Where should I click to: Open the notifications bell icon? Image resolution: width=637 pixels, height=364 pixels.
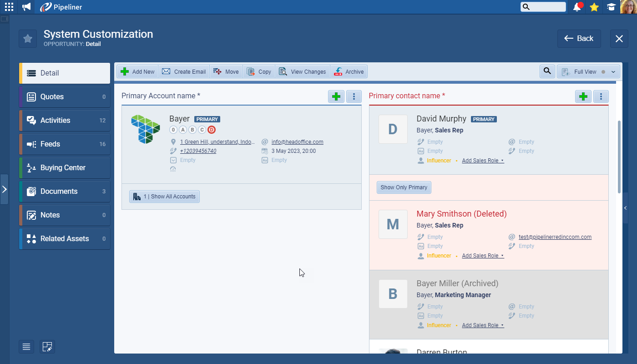(x=577, y=7)
